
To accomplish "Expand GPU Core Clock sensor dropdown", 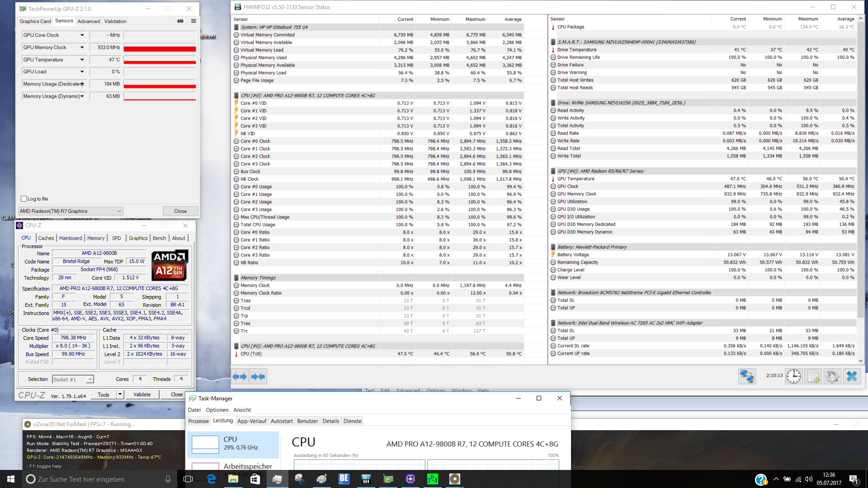I will tap(82, 35).
